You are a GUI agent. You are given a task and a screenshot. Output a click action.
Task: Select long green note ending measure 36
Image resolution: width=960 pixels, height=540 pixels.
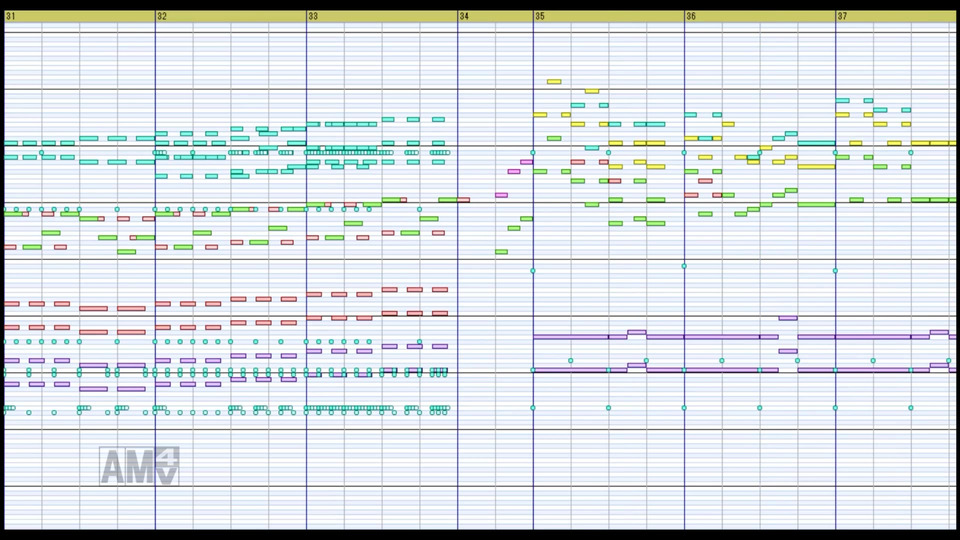point(816,204)
